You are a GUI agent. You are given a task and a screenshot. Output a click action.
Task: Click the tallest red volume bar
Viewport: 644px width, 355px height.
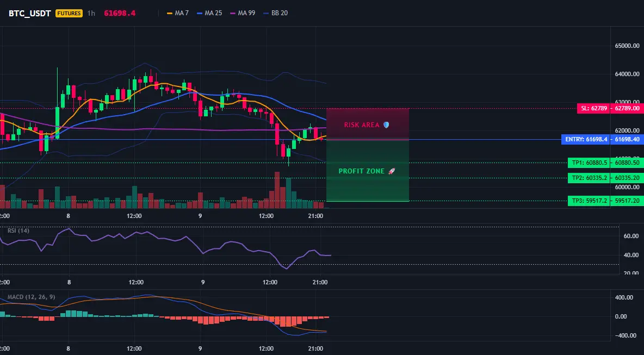pyautogui.click(x=277, y=190)
